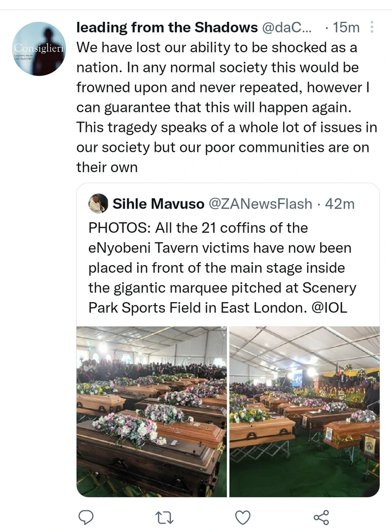Image resolution: width=392 pixels, height=532 pixels.
Task: Open the quoted tweet text about 21 coffins
Action: click(222, 268)
